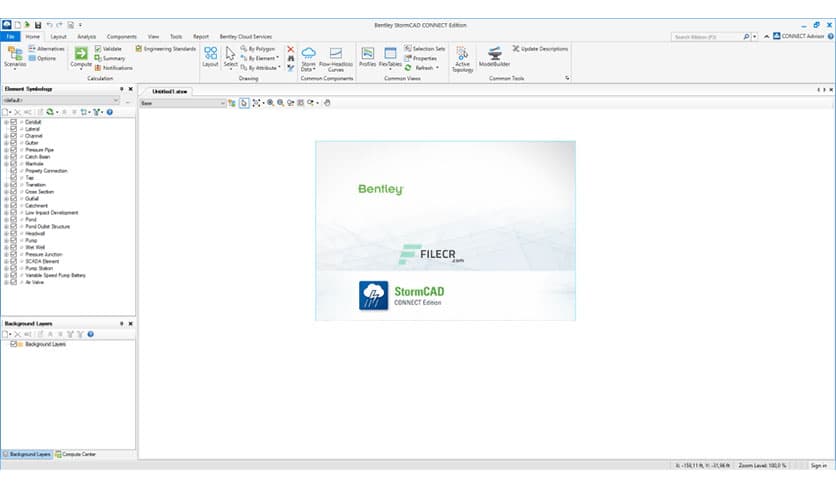Run the Compute calculation
The width and height of the screenshot is (836, 484).
(x=81, y=57)
